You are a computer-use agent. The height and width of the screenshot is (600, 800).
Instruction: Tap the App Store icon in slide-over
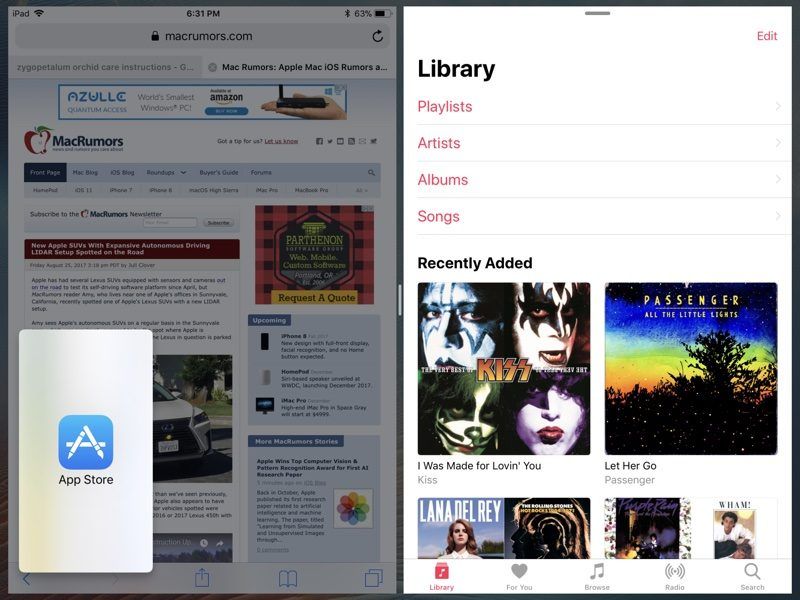(86, 442)
